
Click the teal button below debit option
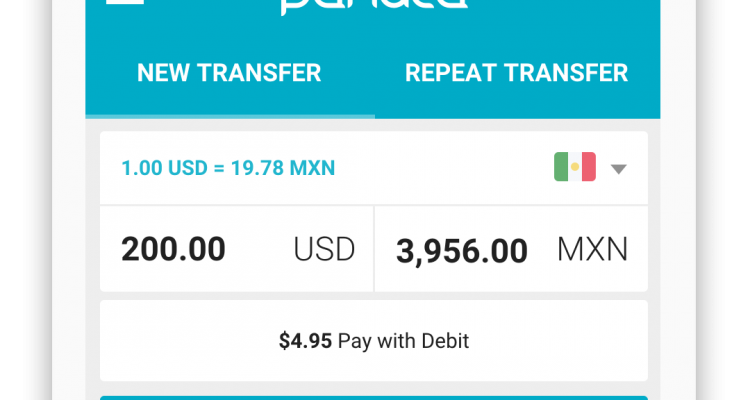click(x=374, y=398)
